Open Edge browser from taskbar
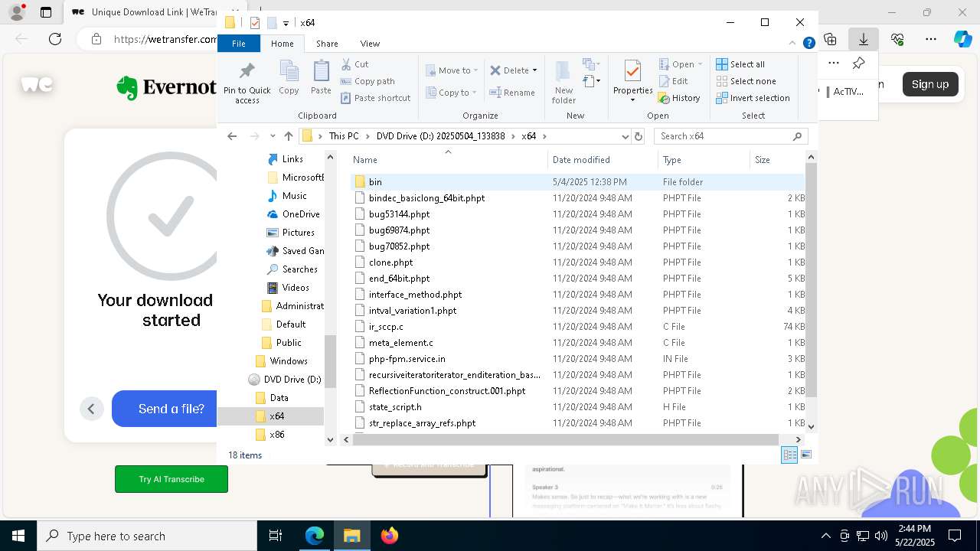The height and width of the screenshot is (551, 980). (315, 536)
